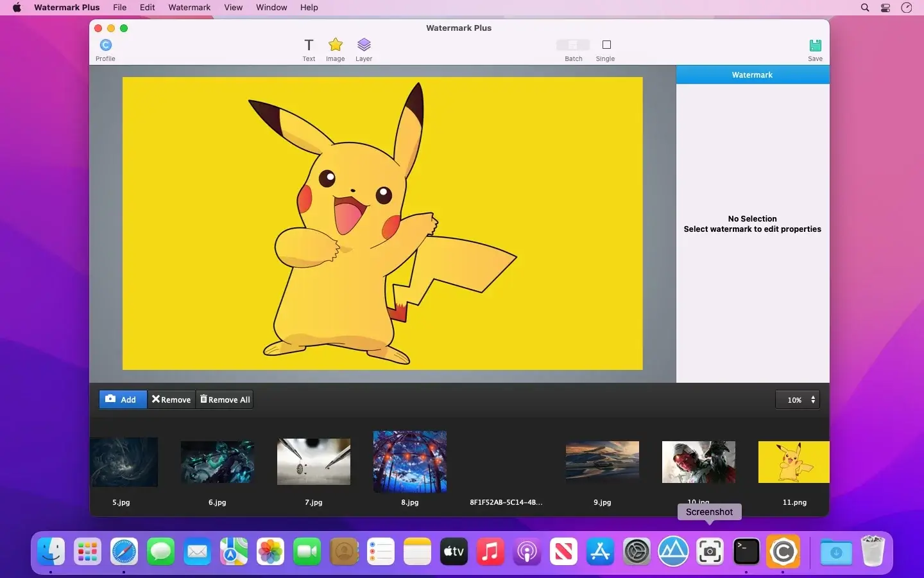This screenshot has height=578, width=924.
Task: Open the Watermark Plus application menu
Action: click(x=67, y=8)
